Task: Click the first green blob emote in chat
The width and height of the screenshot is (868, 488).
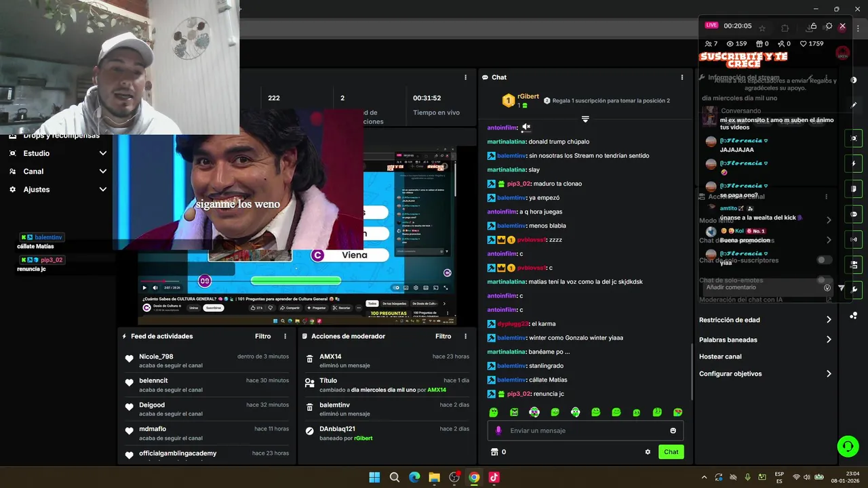Action: coord(494,412)
